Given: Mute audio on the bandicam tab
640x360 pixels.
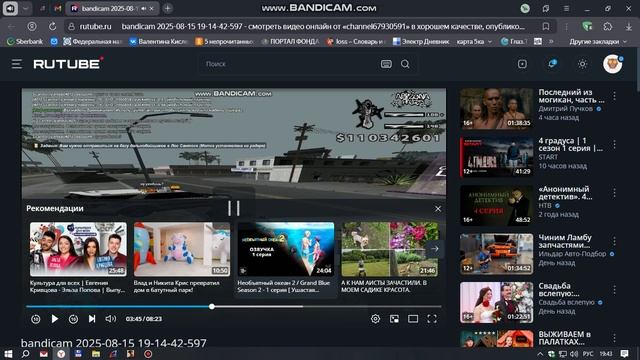Looking at the screenshot, I should pyautogui.click(x=144, y=8).
